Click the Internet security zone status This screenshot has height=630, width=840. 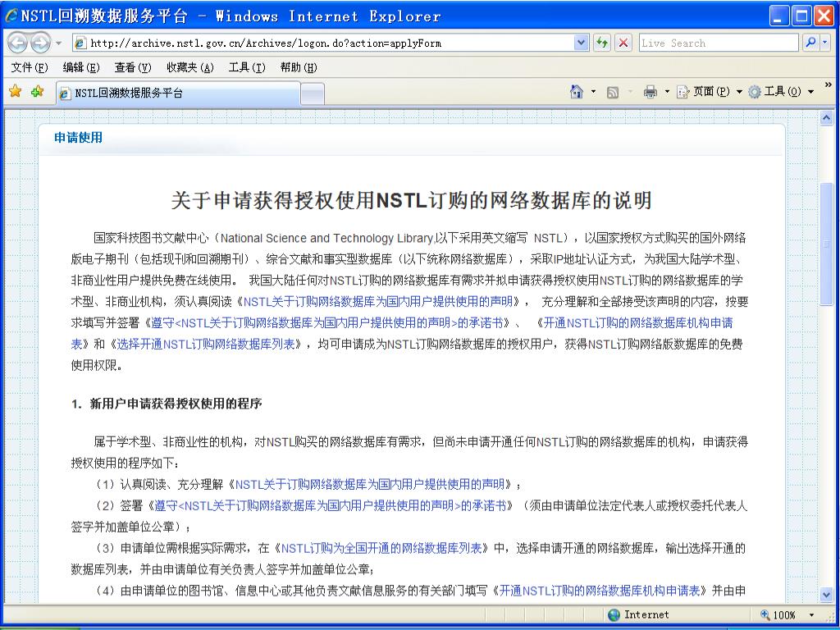(638, 615)
